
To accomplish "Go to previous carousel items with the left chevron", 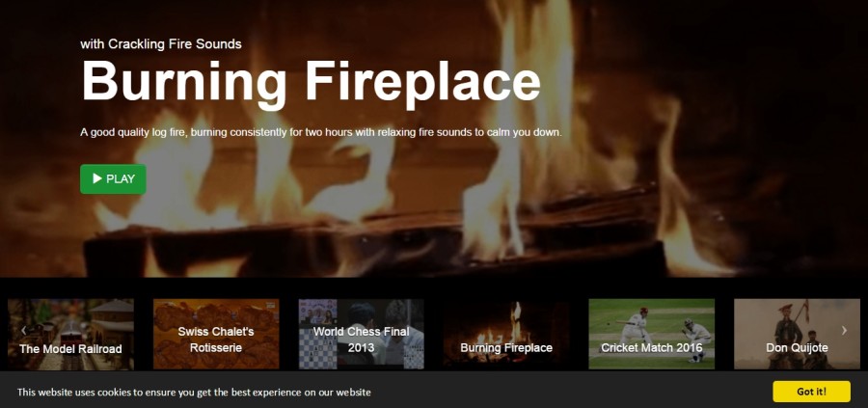I will click(x=24, y=331).
